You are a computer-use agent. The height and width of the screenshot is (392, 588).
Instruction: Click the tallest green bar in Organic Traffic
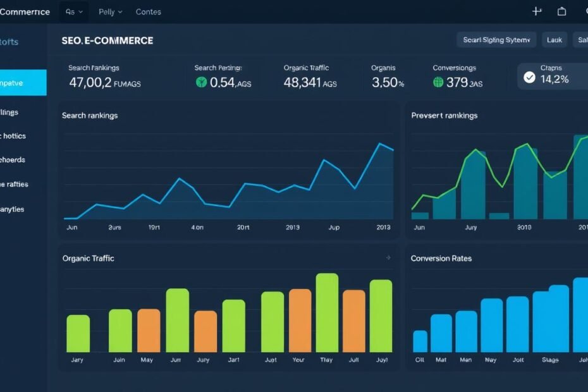click(327, 313)
